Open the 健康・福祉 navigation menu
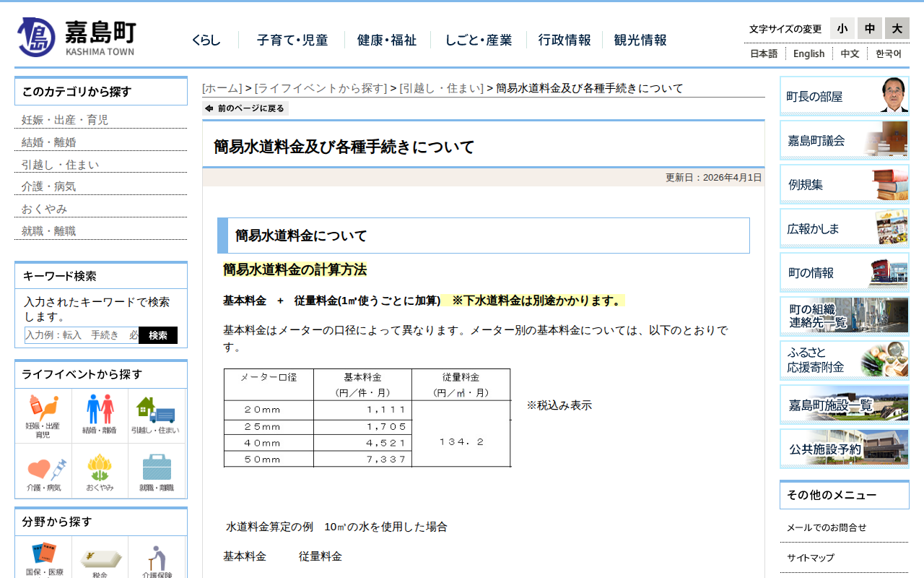The width and height of the screenshot is (924, 578). 387,40
